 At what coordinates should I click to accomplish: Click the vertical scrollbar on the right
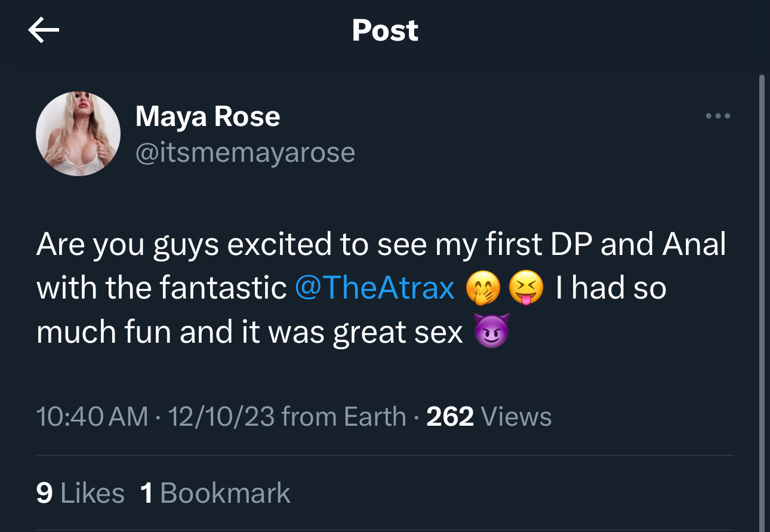(762, 299)
